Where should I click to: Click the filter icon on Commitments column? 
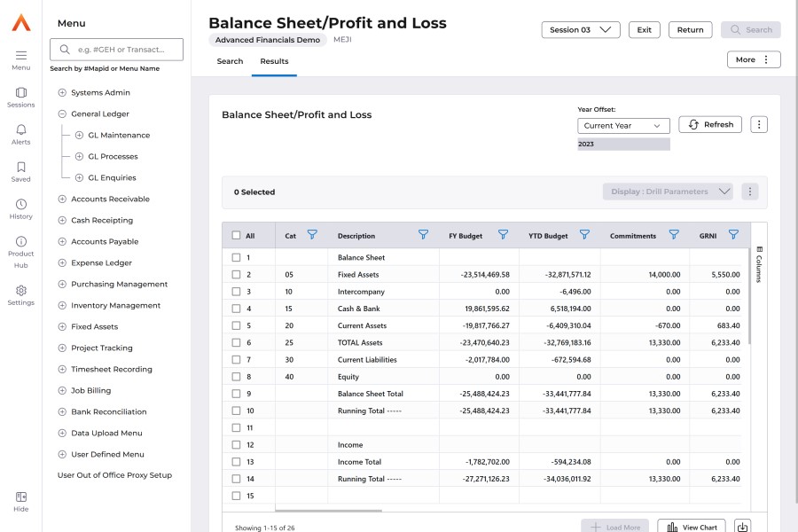pos(674,235)
